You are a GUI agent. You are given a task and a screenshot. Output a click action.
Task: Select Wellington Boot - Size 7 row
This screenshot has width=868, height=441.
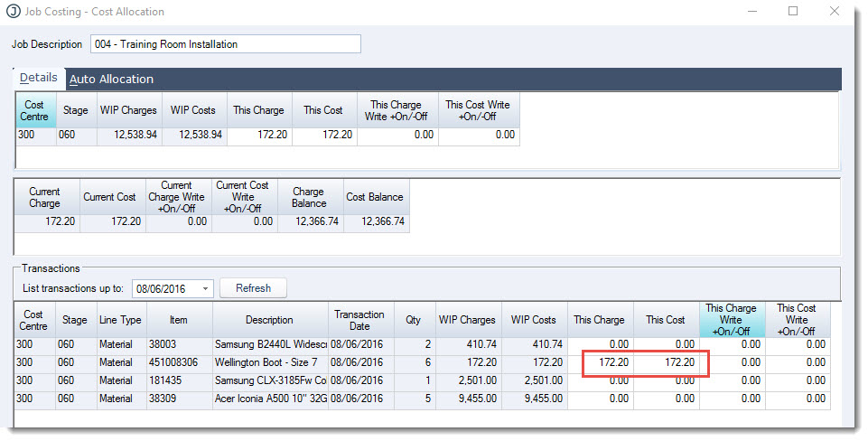pyautogui.click(x=423, y=362)
